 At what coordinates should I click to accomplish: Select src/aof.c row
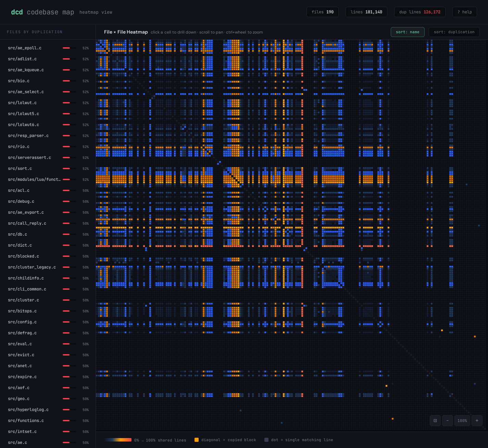point(48,388)
